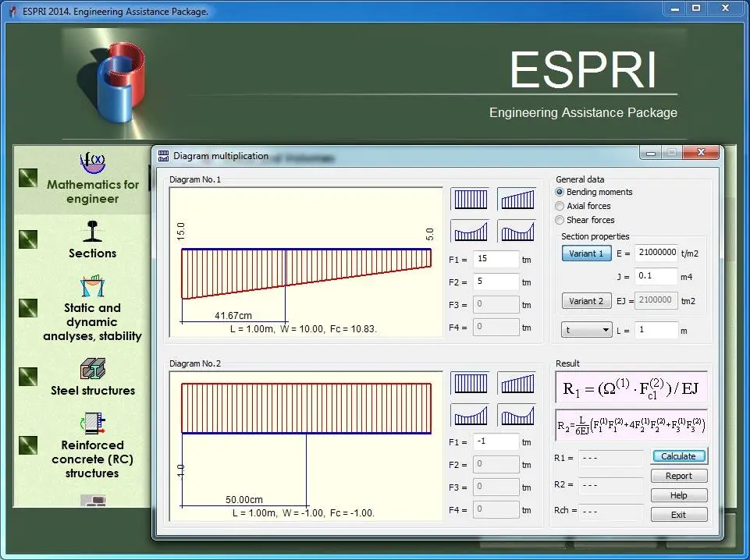This screenshot has height=560, width=750.
Task: Maximize the ESPRI 2014 main window
Action: click(x=696, y=8)
